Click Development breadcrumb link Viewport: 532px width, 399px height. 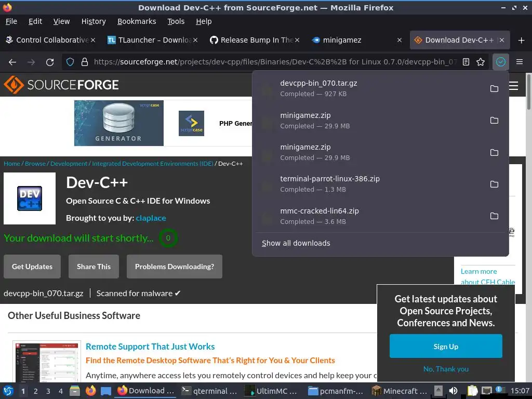(x=69, y=164)
